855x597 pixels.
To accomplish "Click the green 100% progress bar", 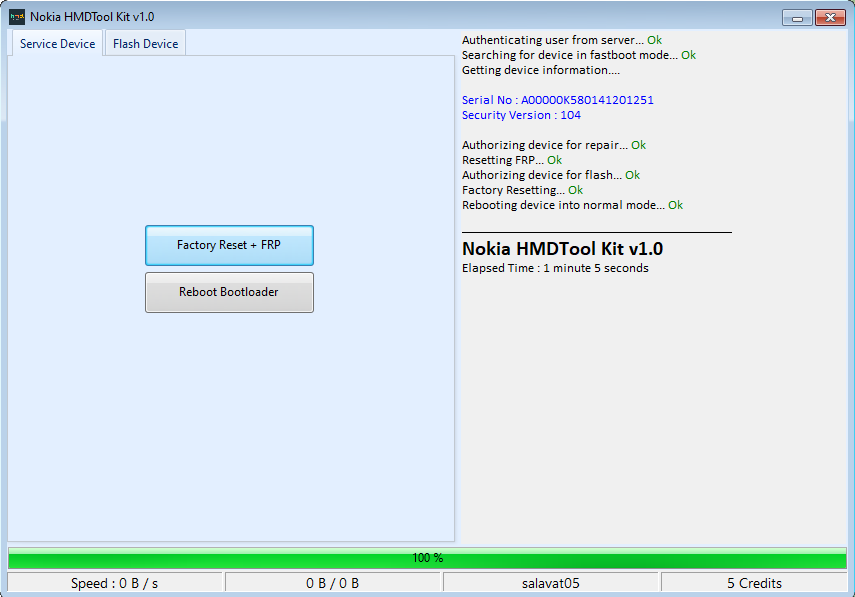I will [x=427, y=558].
